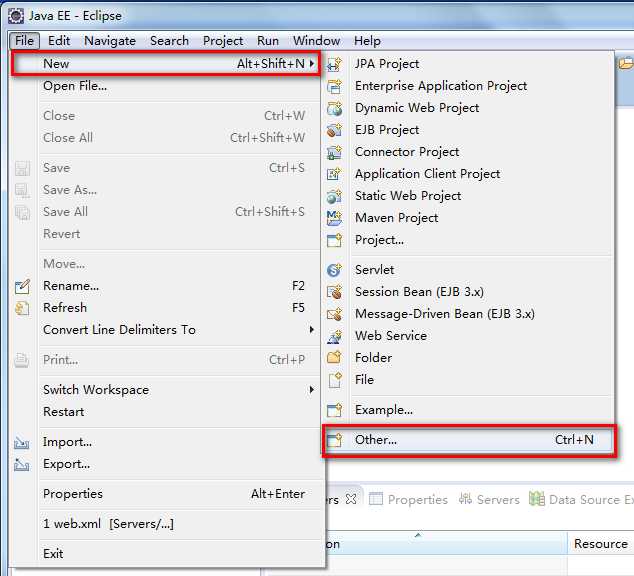Click the Application Client Project icon

[334, 174]
